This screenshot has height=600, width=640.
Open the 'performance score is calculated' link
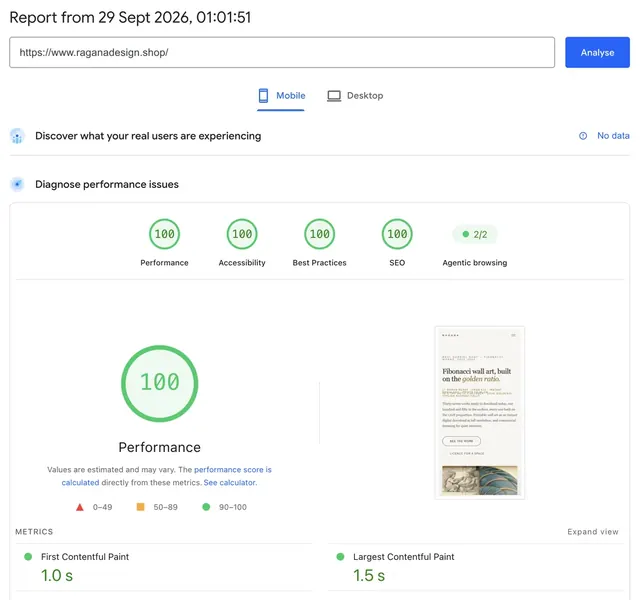[167, 476]
